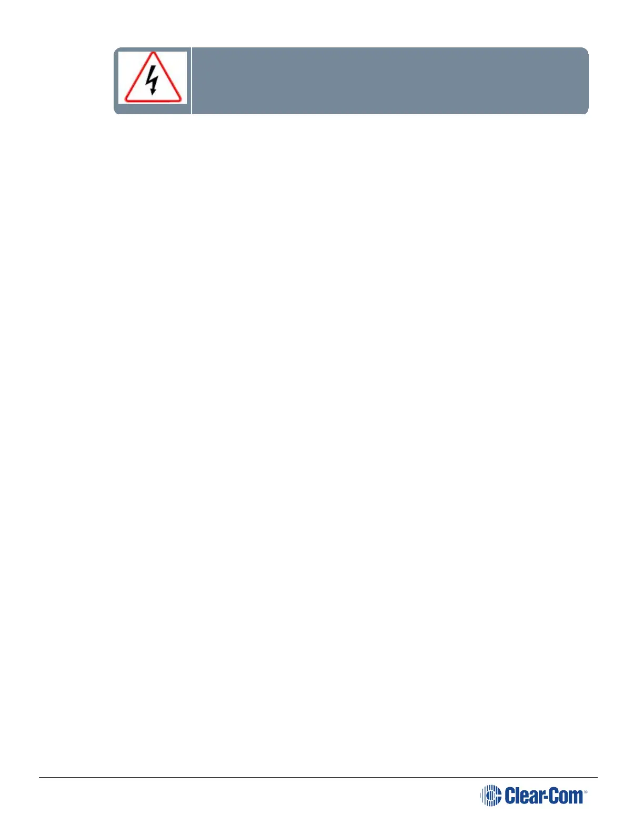Click the gray-blue banner color fill
This screenshot has width=644, height=834.
pos(390,81)
